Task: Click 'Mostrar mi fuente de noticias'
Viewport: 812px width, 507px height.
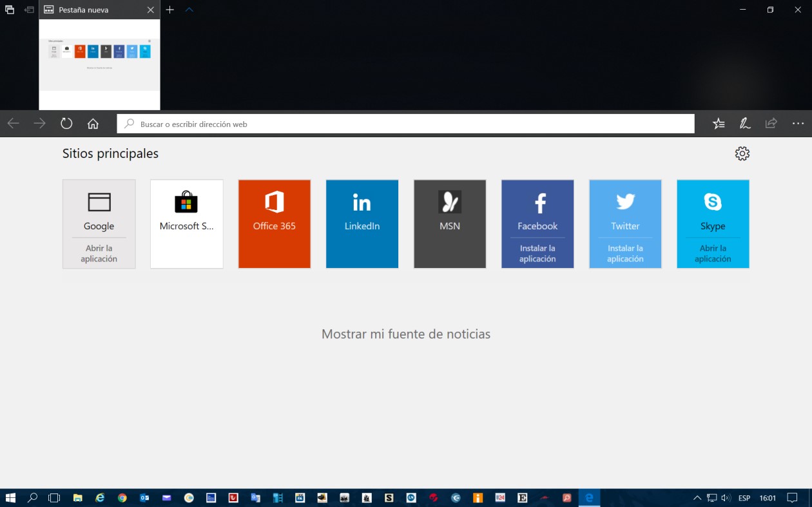Action: 406,334
